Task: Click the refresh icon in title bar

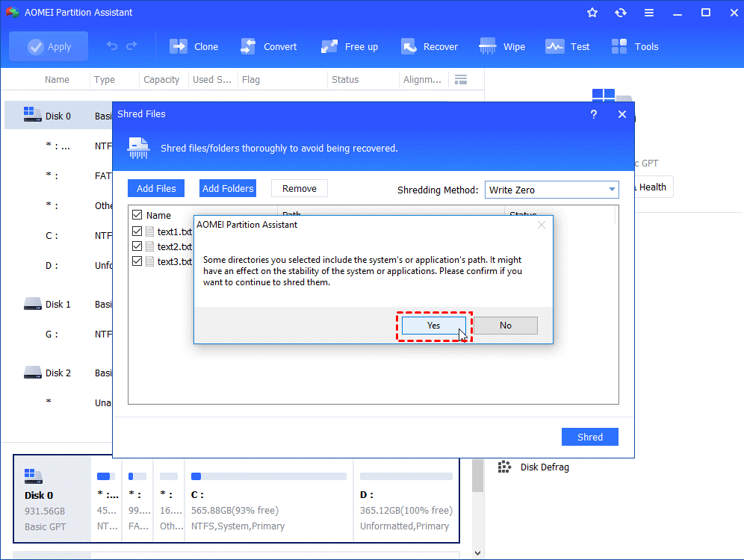Action: [621, 13]
